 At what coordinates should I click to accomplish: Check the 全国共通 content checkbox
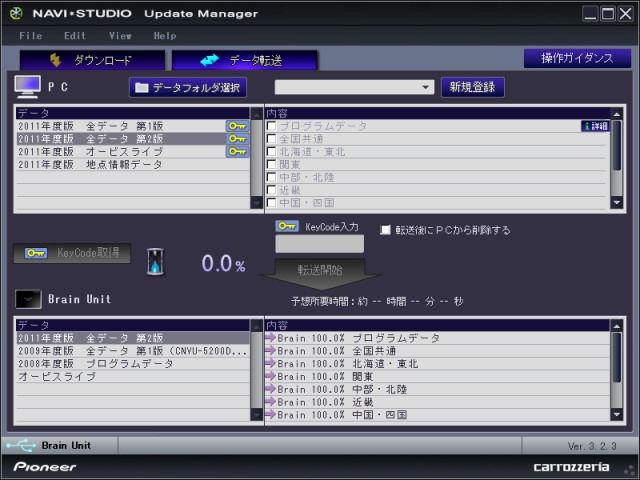[271, 139]
